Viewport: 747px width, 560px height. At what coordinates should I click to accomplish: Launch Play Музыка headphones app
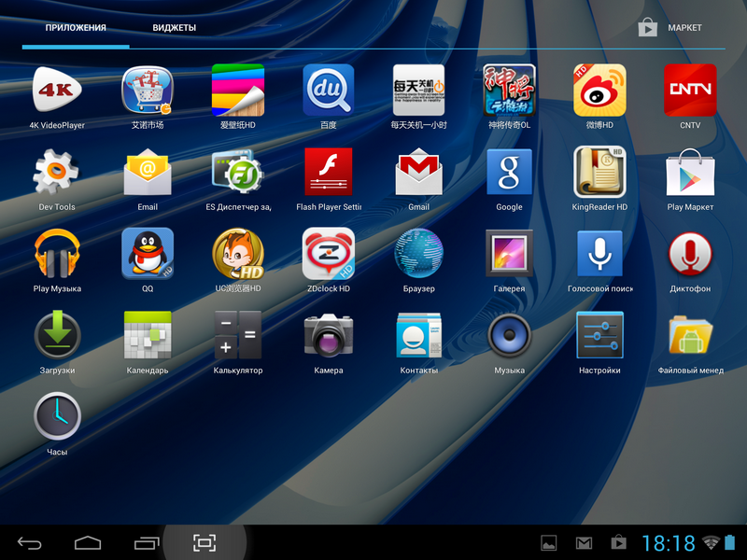[x=57, y=254]
